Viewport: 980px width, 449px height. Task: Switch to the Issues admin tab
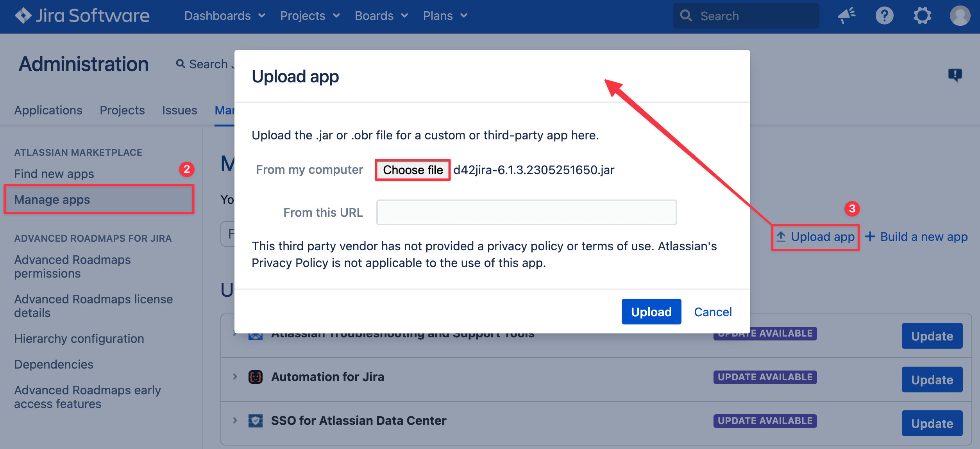[179, 110]
